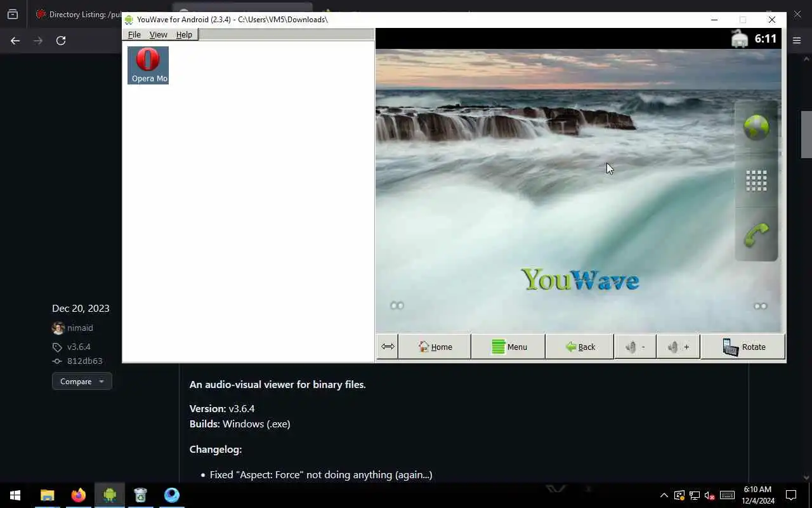
Task: Open the Opera Mobile app icon
Action: (148, 65)
